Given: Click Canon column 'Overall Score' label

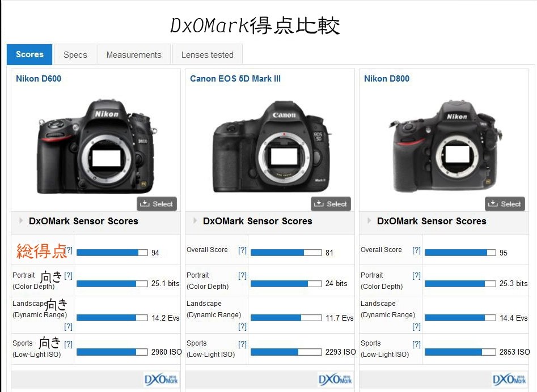Looking at the screenshot, I should point(207,250).
